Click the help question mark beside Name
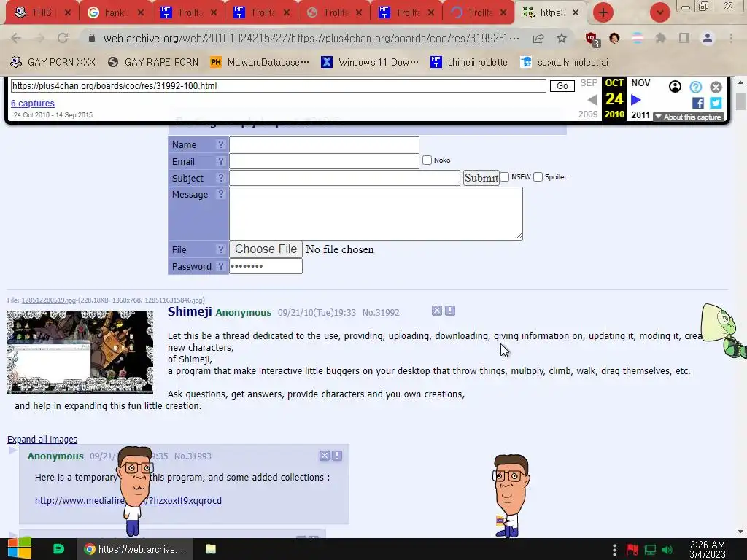This screenshot has height=560, width=747. coord(220,144)
